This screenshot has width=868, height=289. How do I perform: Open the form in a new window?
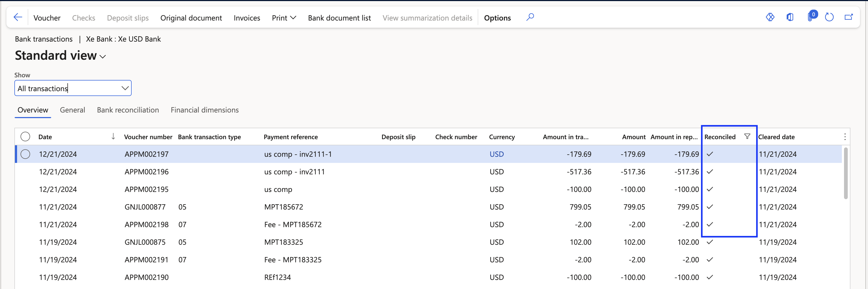pyautogui.click(x=849, y=17)
